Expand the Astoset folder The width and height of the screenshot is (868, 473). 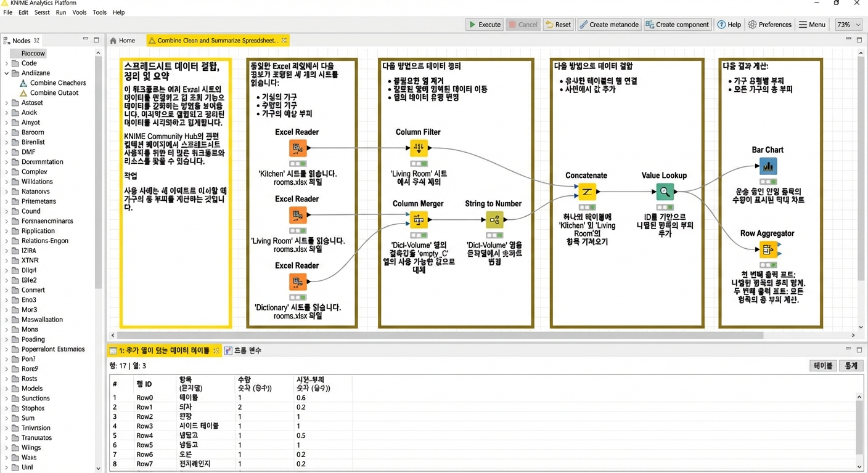[7, 102]
